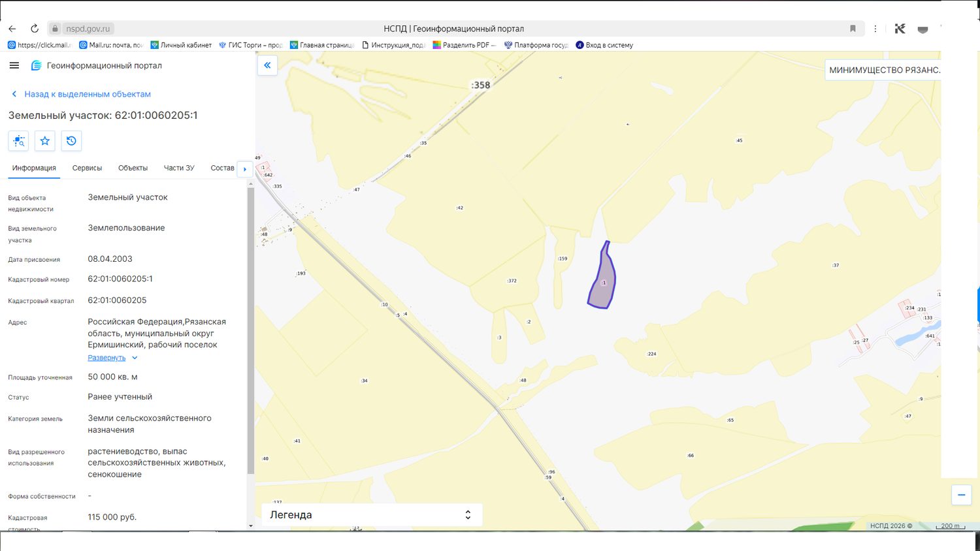Open the Вход в систему bookmark
This screenshot has height=551, width=980.
coord(604,45)
